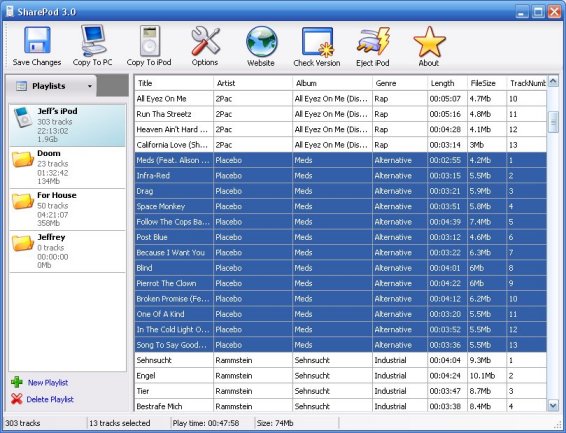Select the Sehnsucht track by Rammstein
566x433 pixels.
tap(340, 360)
